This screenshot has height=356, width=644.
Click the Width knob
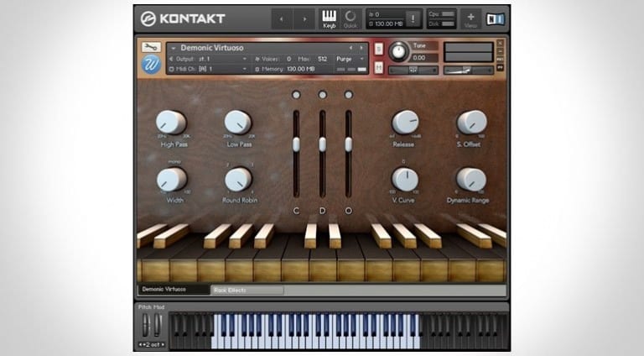pos(172,179)
